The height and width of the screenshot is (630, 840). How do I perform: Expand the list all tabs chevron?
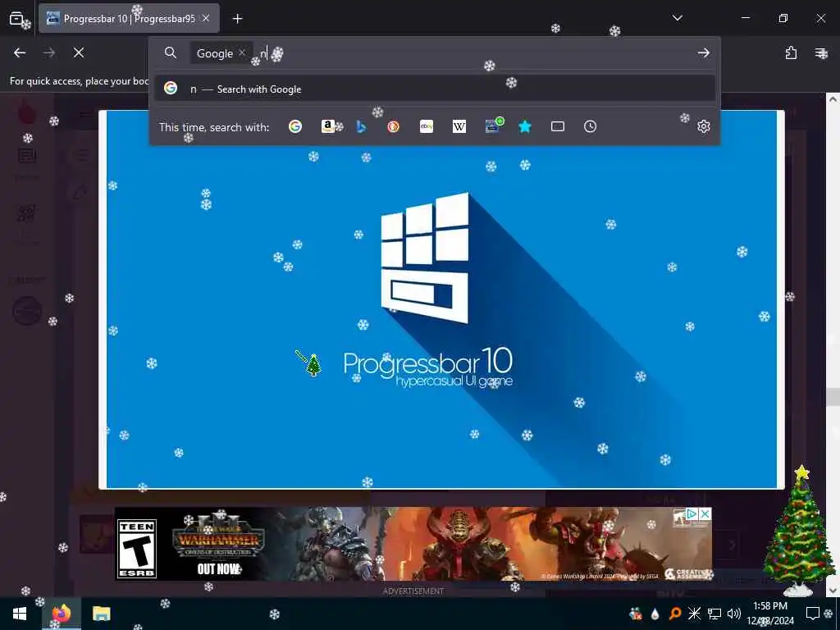point(677,18)
